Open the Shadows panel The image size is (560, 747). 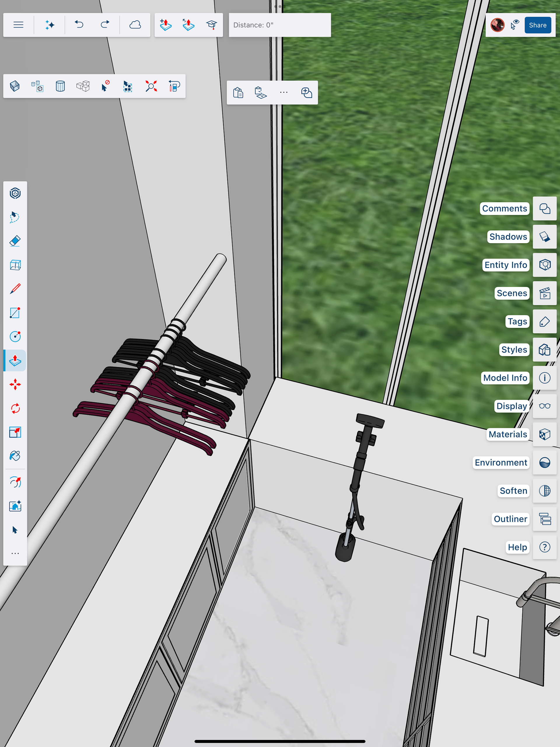tap(544, 237)
